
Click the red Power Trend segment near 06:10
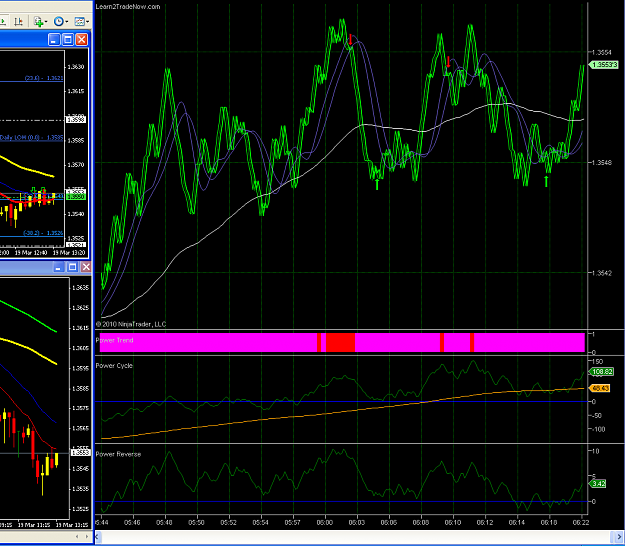click(x=442, y=342)
